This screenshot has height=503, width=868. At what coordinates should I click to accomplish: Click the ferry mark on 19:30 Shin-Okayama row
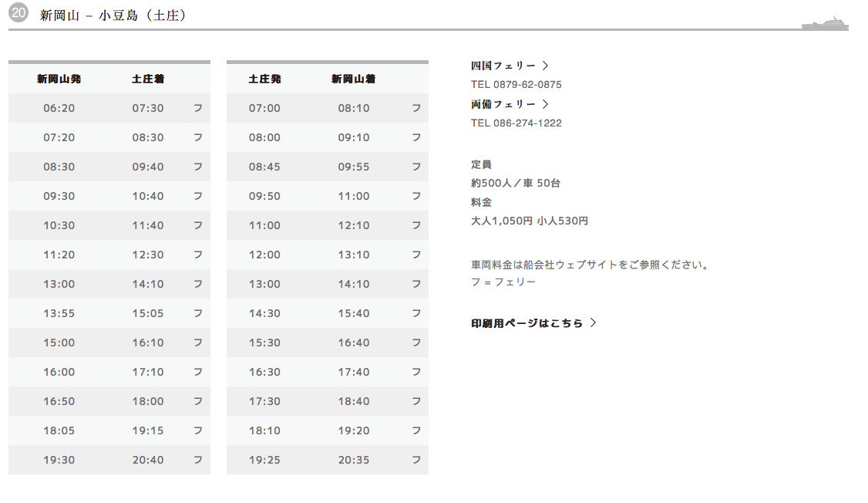click(198, 460)
